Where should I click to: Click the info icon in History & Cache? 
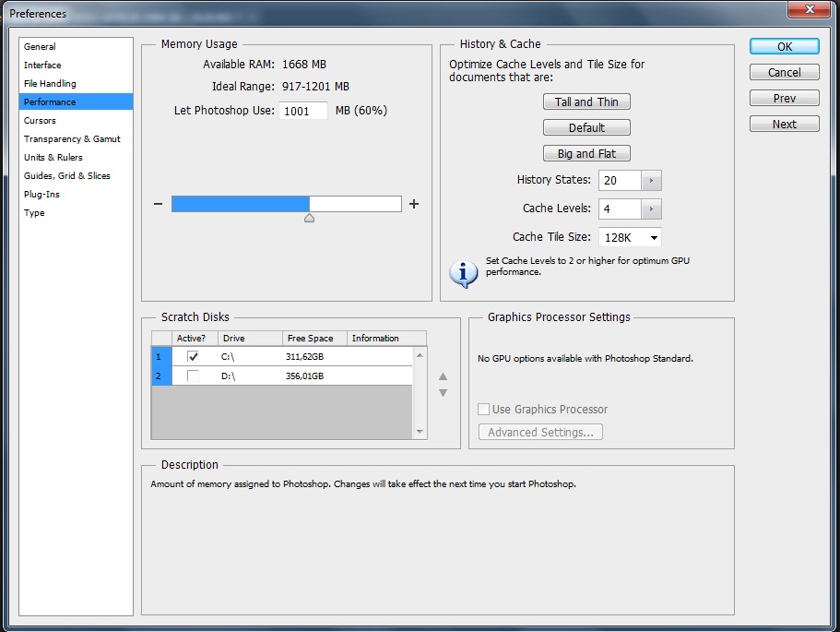[463, 272]
